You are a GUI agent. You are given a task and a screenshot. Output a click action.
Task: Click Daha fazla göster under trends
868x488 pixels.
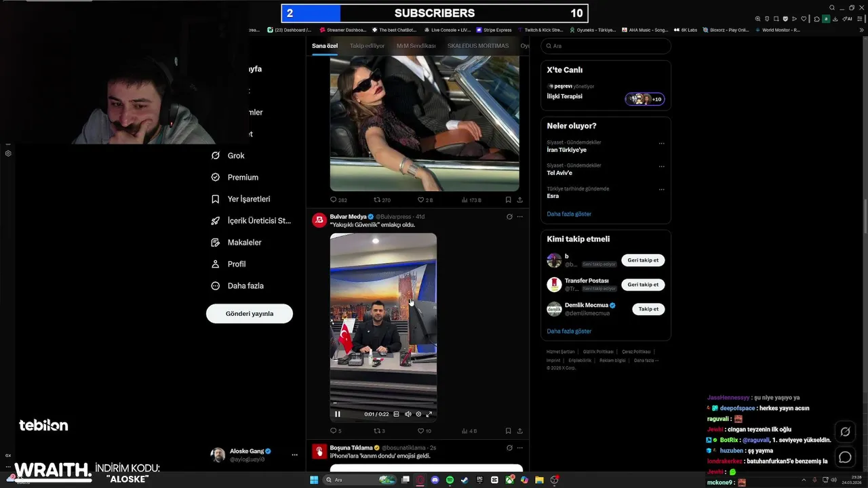pos(569,214)
